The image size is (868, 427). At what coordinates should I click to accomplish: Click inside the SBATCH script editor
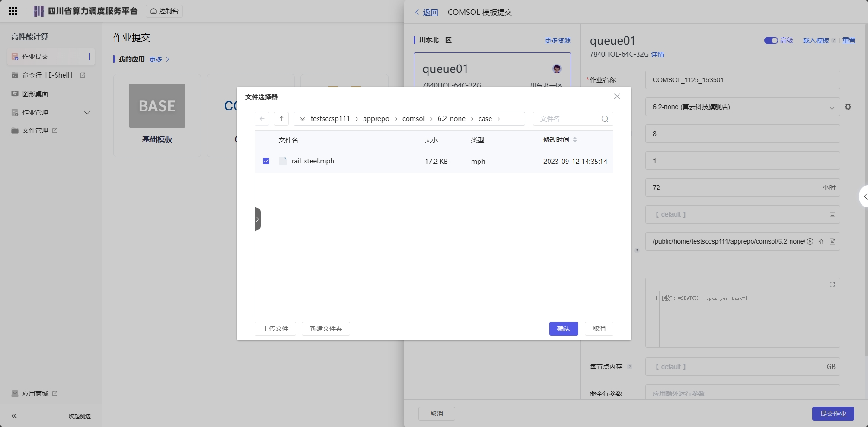(x=749, y=319)
